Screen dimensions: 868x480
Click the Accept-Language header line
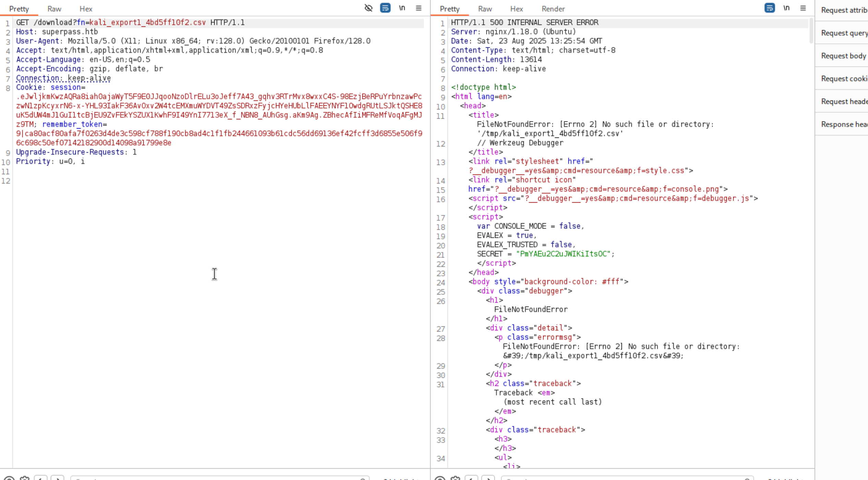[x=83, y=60]
